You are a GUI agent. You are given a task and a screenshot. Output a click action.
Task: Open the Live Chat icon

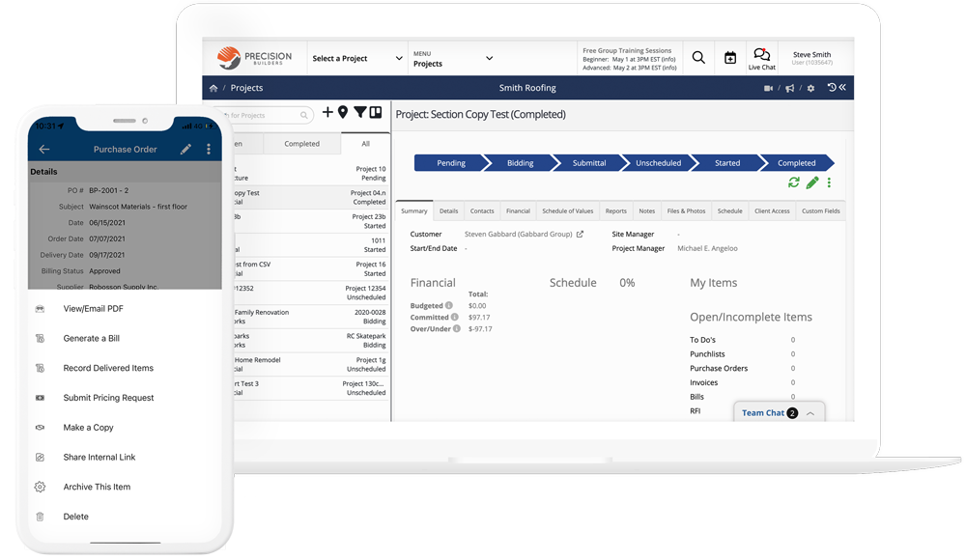point(761,56)
